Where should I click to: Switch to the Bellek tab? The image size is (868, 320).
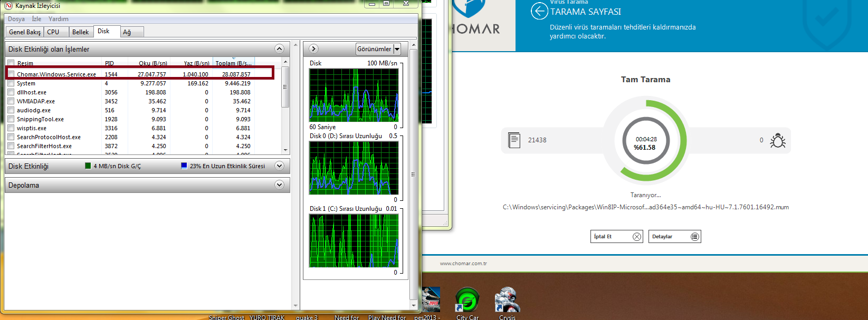80,32
